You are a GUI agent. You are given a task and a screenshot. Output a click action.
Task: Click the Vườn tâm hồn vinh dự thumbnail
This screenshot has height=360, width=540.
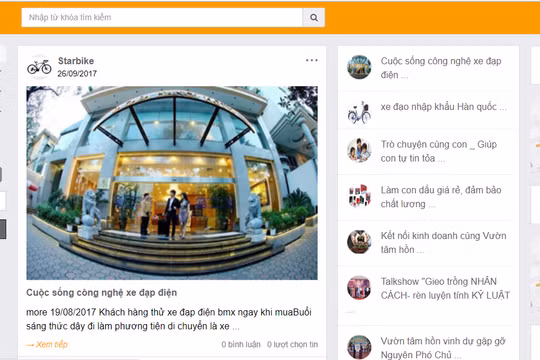coord(359,347)
